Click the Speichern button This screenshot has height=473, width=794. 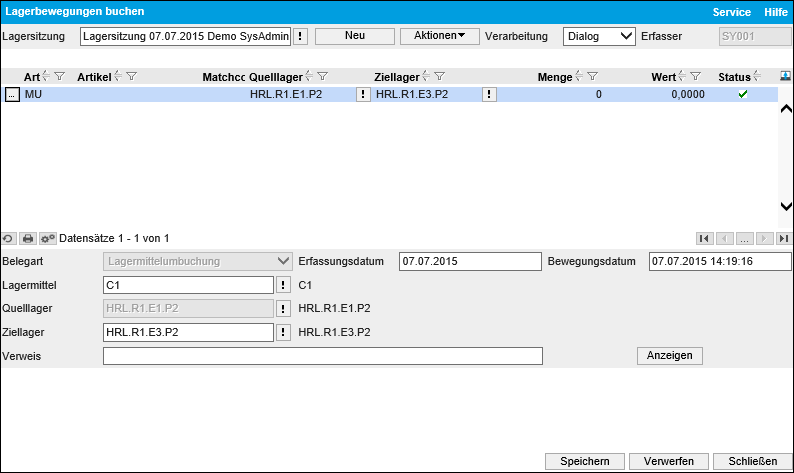585,461
